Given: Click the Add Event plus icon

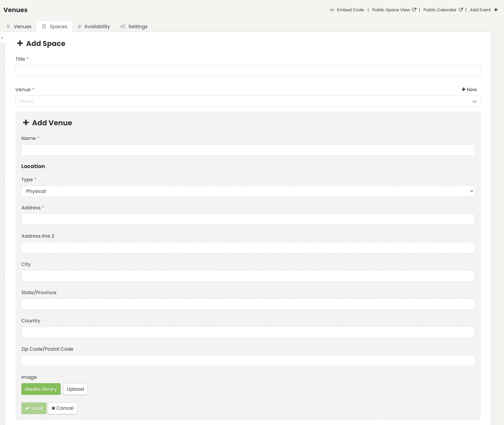Looking at the screenshot, I should 496,10.
